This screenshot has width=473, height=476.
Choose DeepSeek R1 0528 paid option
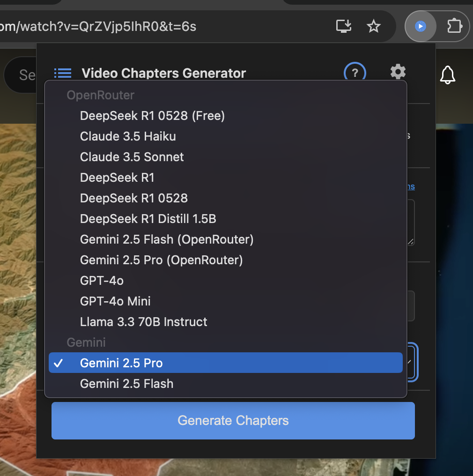coord(226,198)
